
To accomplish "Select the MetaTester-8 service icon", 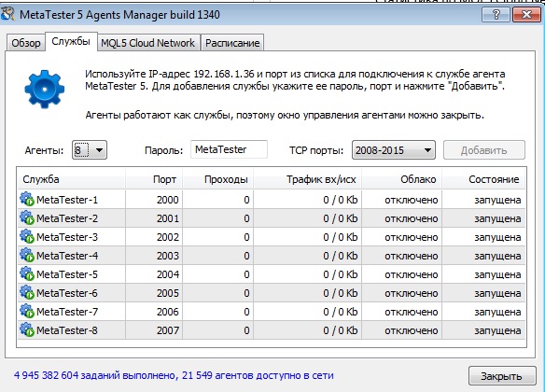I will (x=27, y=329).
